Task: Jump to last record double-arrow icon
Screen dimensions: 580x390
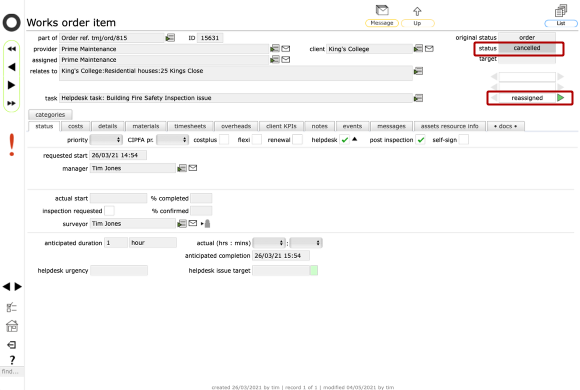Action: pos(11,103)
